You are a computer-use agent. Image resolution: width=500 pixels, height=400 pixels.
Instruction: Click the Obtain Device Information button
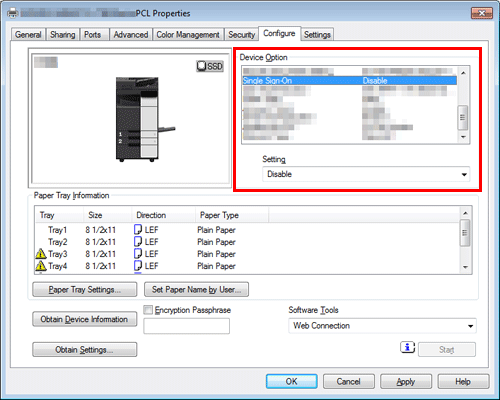tap(84, 319)
